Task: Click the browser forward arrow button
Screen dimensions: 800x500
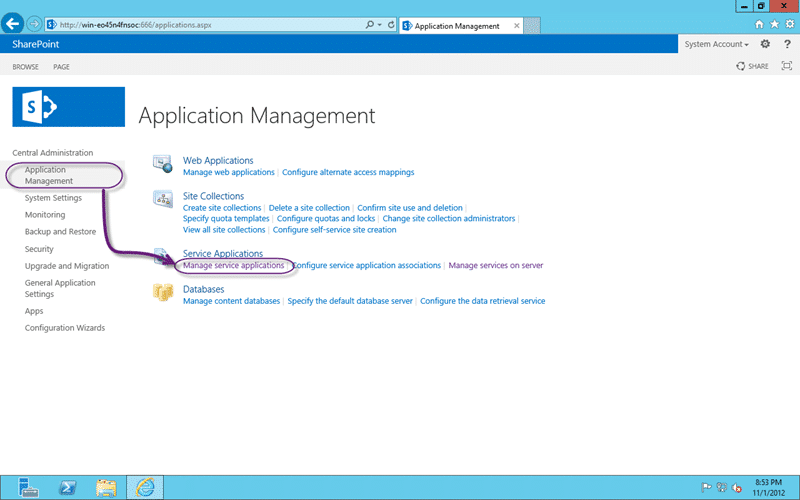Action: [34, 24]
